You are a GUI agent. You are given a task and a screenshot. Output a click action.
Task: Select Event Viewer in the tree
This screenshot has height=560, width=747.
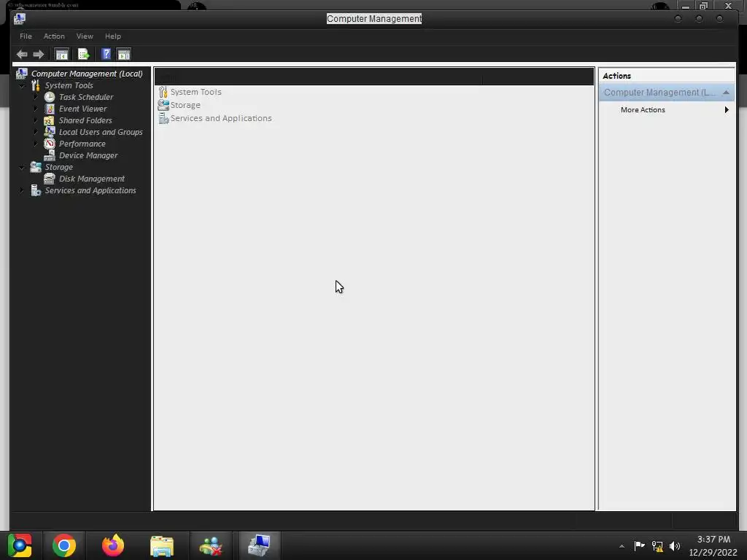(83, 109)
